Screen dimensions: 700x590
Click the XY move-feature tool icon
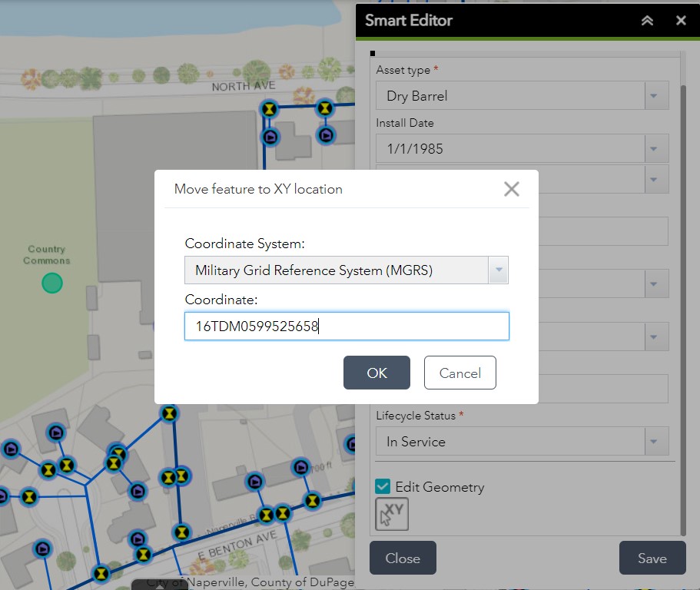[x=391, y=513]
